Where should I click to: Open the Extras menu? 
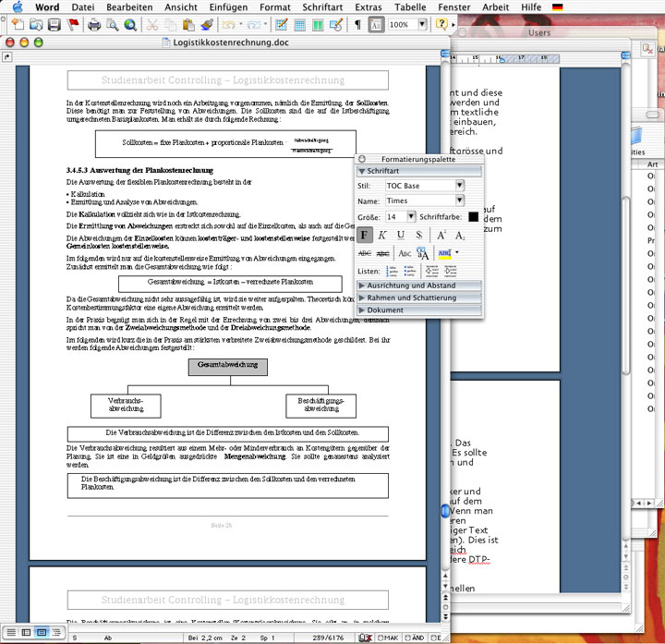369,6
